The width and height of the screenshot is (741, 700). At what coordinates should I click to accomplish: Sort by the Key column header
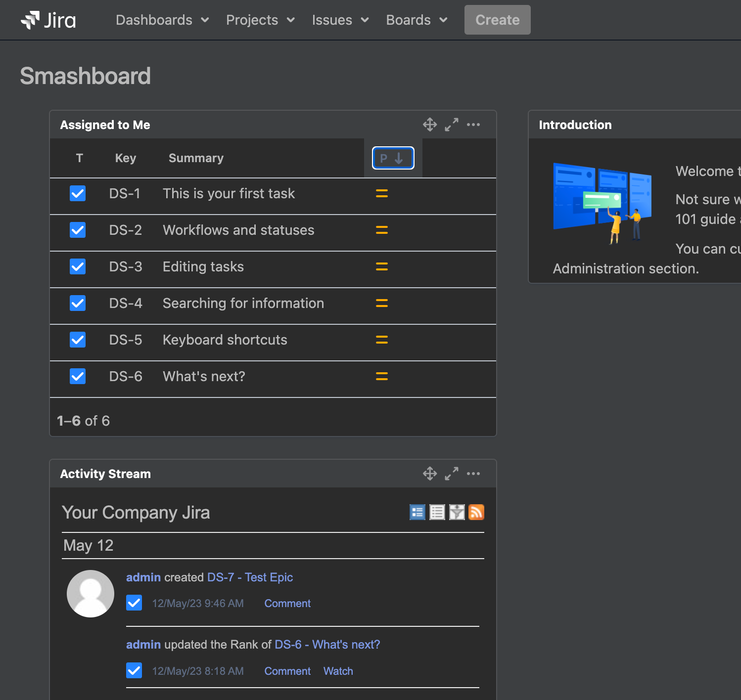(126, 158)
